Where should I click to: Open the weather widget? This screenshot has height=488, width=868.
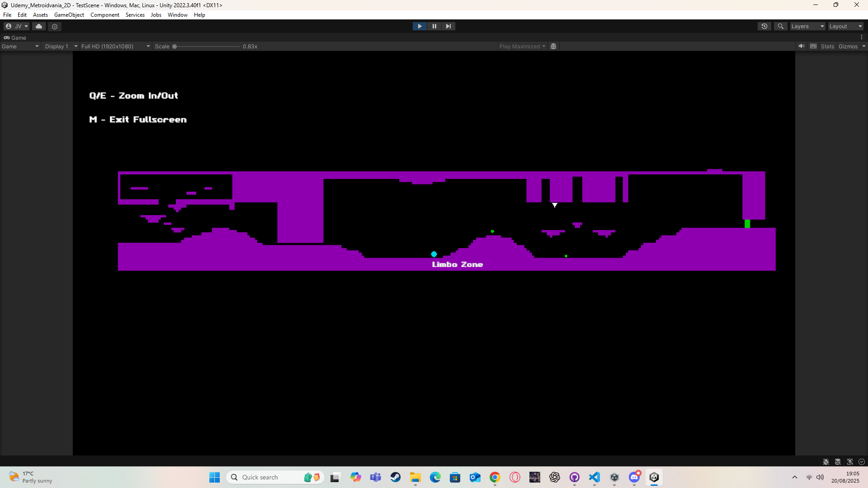point(31,477)
